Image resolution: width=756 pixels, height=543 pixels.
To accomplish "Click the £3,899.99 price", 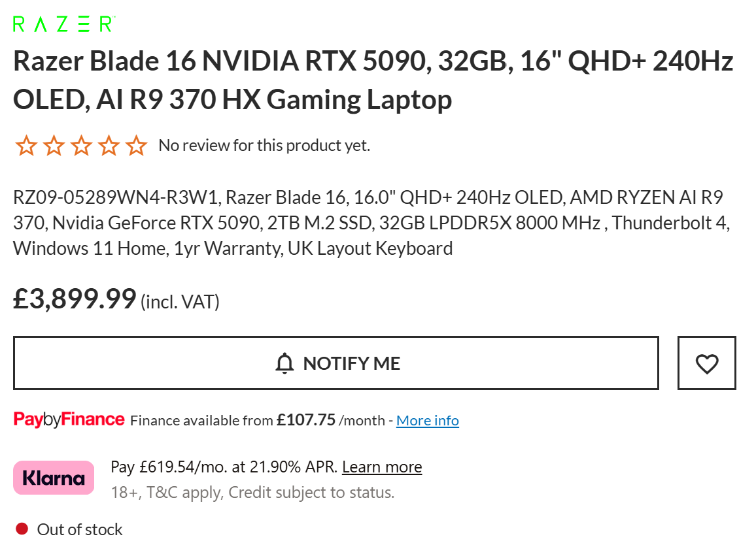I will click(75, 299).
